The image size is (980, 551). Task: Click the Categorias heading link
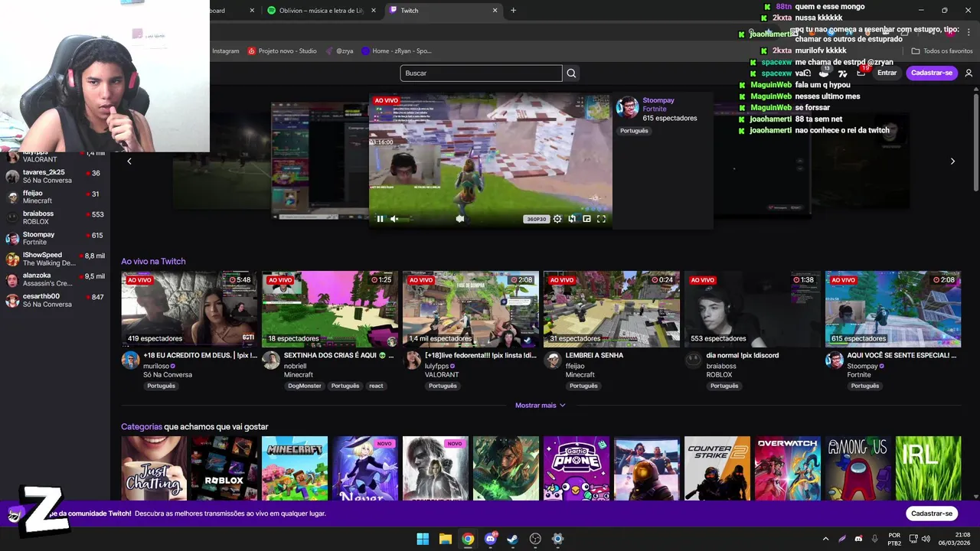click(x=142, y=427)
